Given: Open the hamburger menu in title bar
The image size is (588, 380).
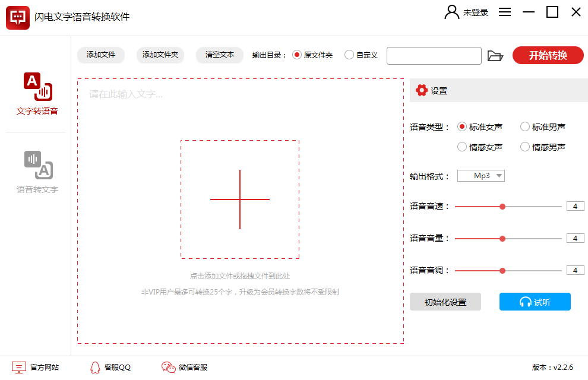Looking at the screenshot, I should point(504,12).
